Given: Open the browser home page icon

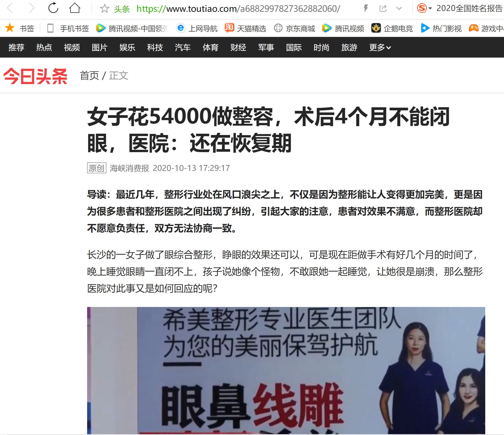Looking at the screenshot, I should tap(75, 8).
